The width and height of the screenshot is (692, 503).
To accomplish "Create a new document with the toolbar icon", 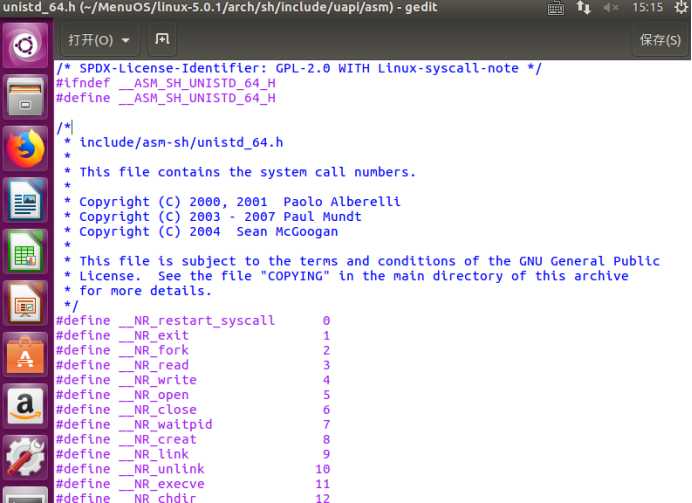I will 162,40.
